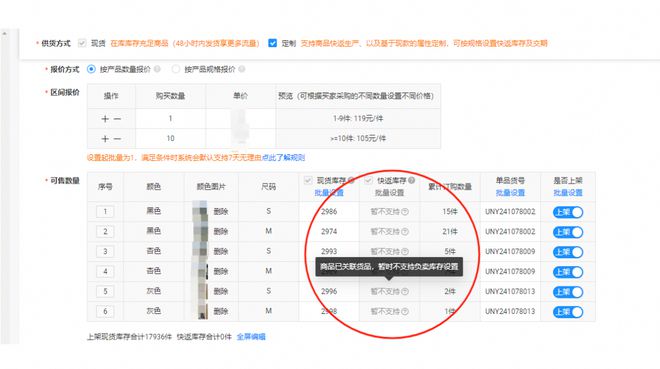Click color thumbnail in row 1
660x369 pixels.
200,211
